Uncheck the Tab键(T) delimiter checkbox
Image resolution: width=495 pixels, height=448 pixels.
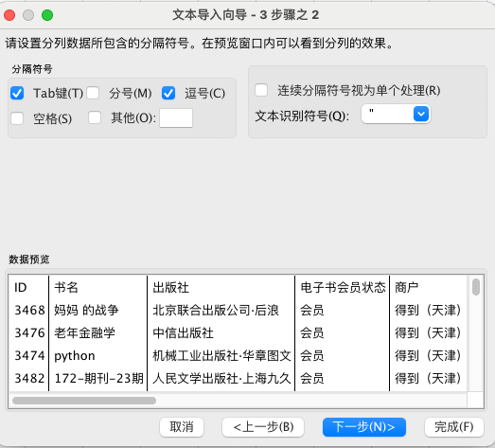point(17,93)
